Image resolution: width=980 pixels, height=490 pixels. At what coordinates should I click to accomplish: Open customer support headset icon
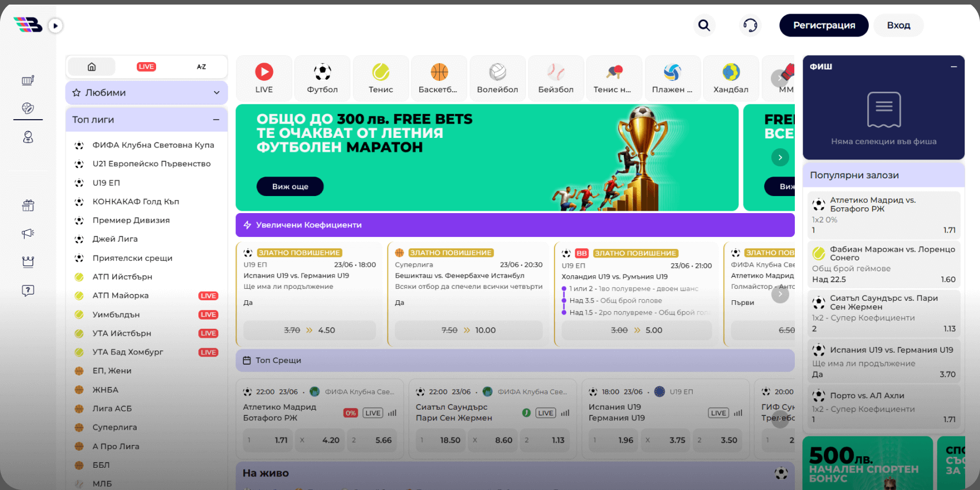click(750, 25)
